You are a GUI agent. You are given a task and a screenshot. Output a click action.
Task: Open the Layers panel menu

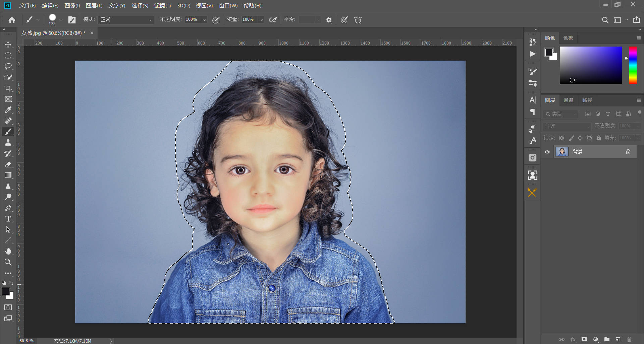click(x=639, y=100)
